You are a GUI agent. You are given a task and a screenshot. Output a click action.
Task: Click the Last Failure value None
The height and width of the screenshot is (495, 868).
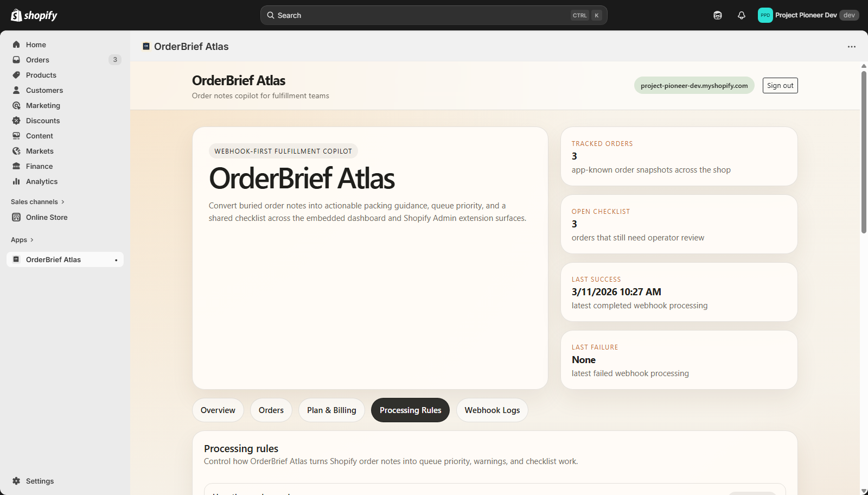click(x=584, y=360)
